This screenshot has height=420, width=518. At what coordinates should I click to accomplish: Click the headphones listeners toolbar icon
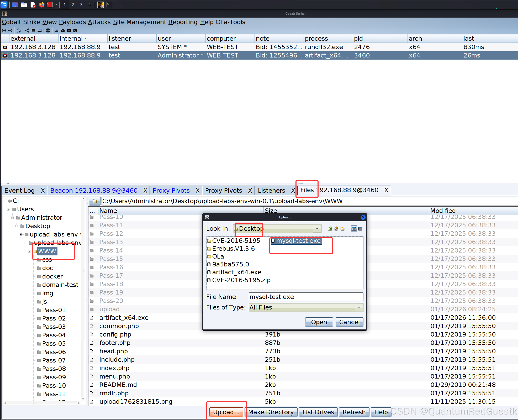click(19, 30)
